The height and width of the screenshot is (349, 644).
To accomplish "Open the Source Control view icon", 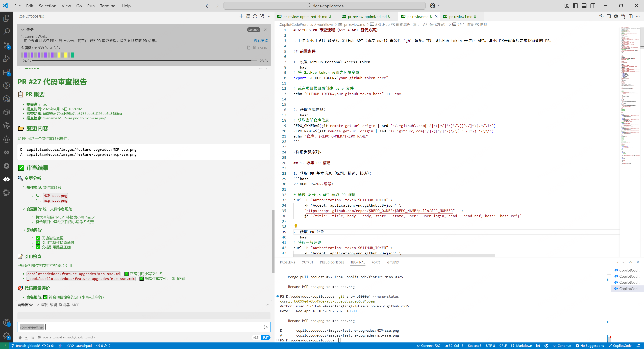I will [7, 45].
